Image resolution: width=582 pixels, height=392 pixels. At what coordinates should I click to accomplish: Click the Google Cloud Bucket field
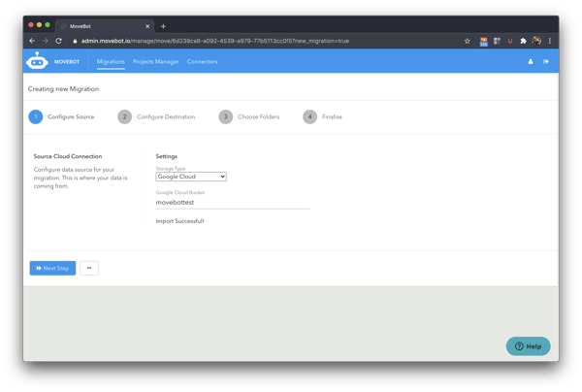[x=233, y=202]
